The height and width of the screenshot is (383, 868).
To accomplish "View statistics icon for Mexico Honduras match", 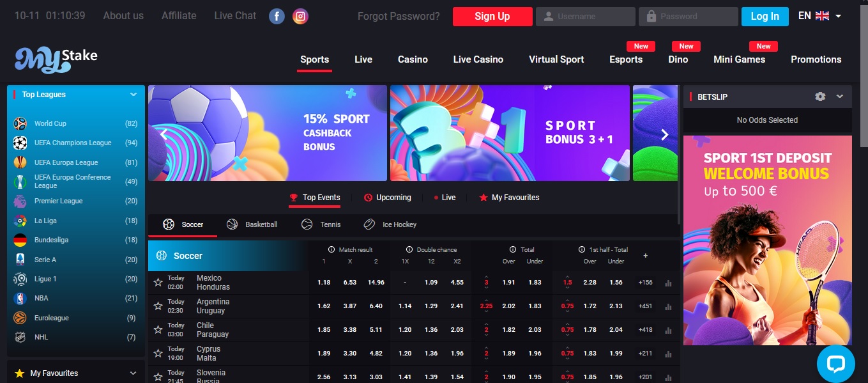I will (x=669, y=283).
